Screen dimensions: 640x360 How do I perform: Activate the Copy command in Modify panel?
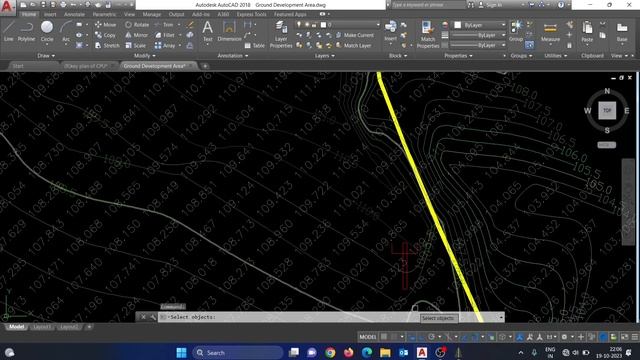pos(105,35)
